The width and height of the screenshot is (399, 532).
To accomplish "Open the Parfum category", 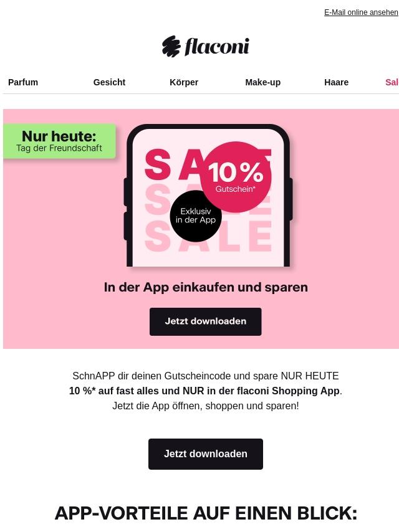I will pyautogui.click(x=23, y=82).
